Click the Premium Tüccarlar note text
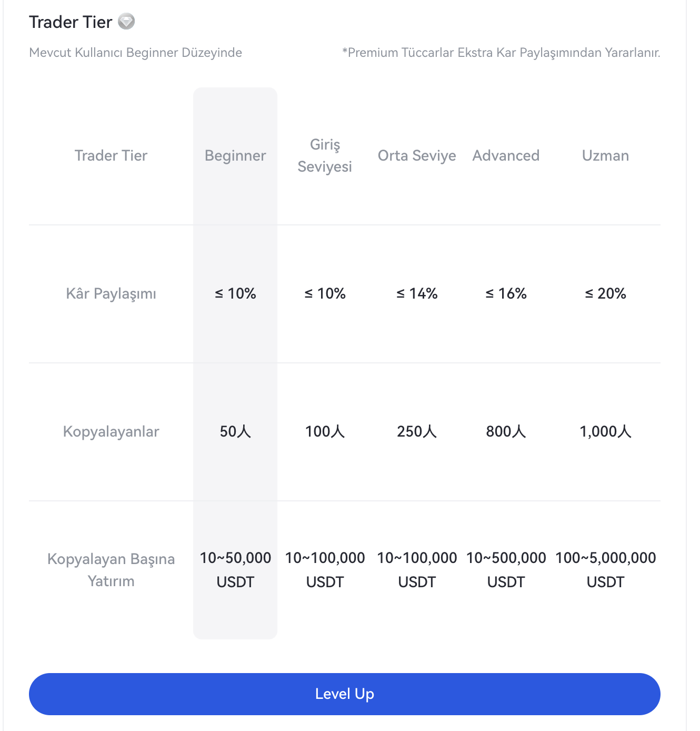 coord(501,53)
